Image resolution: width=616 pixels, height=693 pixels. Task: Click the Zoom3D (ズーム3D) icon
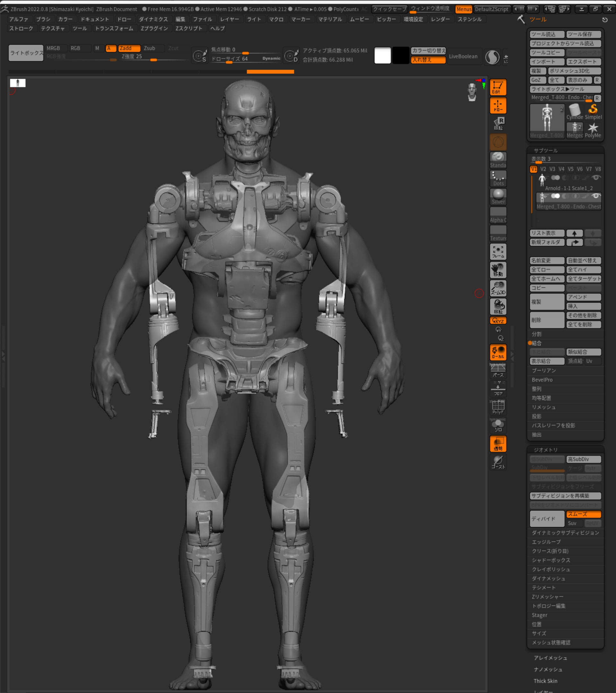[x=498, y=288]
